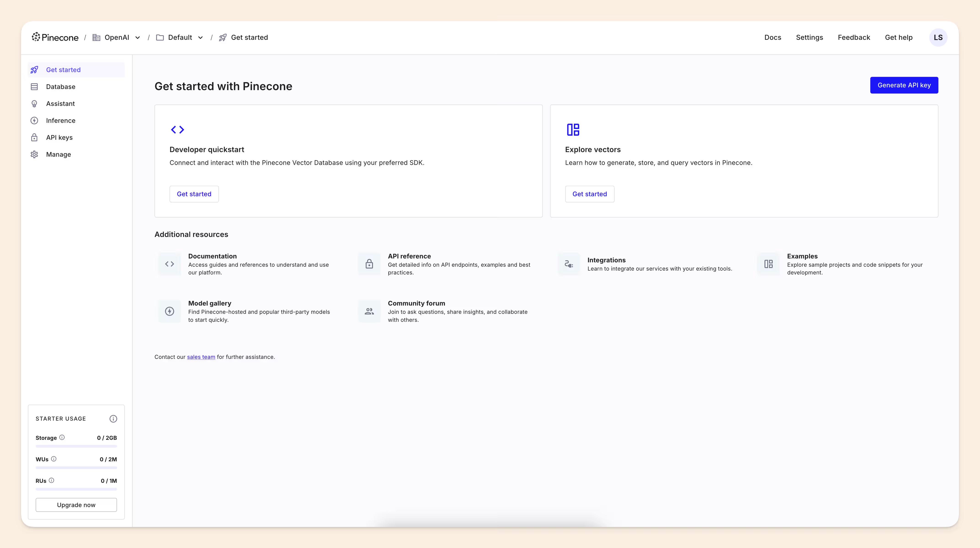The width and height of the screenshot is (980, 548).
Task: Click the '0 / 2M' WUs value
Action: tap(108, 459)
